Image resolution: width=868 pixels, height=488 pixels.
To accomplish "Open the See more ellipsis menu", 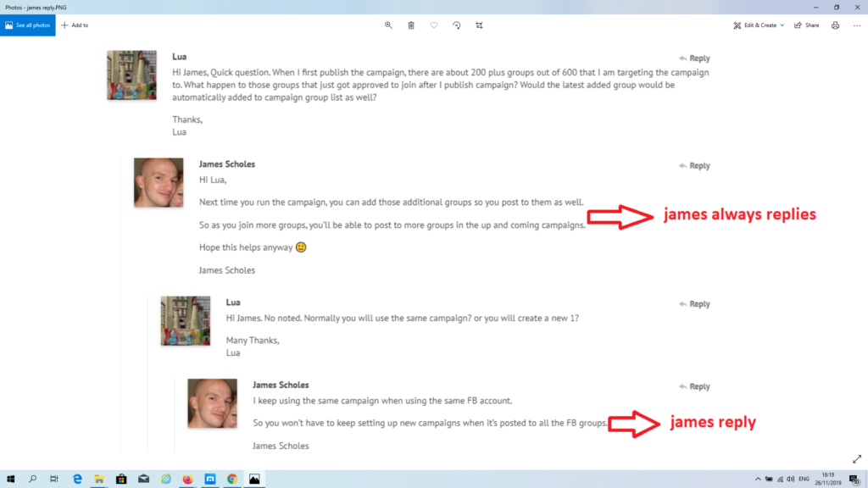I will tap(857, 25).
